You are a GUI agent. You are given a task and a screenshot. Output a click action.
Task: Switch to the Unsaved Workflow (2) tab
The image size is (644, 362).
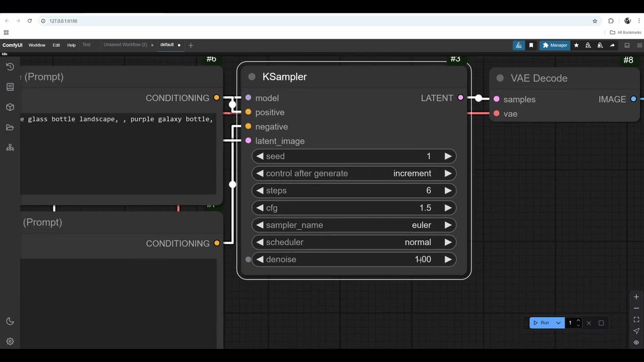coord(125,45)
